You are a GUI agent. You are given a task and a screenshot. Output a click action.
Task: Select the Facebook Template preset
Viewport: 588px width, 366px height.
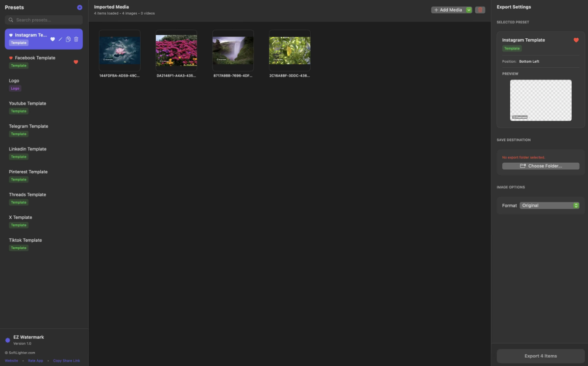pyautogui.click(x=44, y=61)
